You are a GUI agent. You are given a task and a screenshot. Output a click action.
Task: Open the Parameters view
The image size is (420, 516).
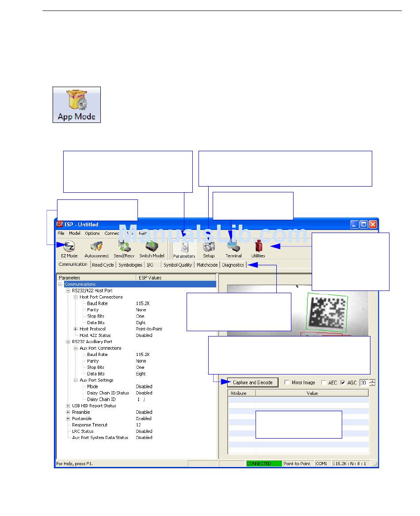point(184,250)
